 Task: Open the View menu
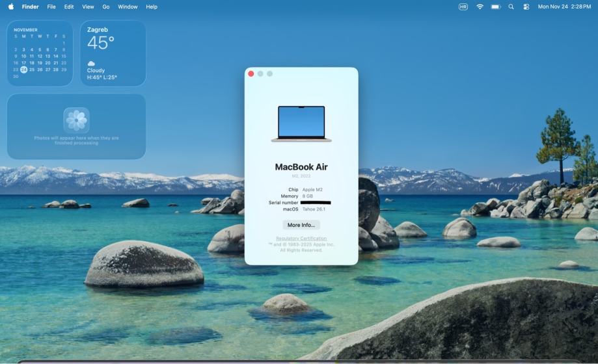click(x=88, y=6)
